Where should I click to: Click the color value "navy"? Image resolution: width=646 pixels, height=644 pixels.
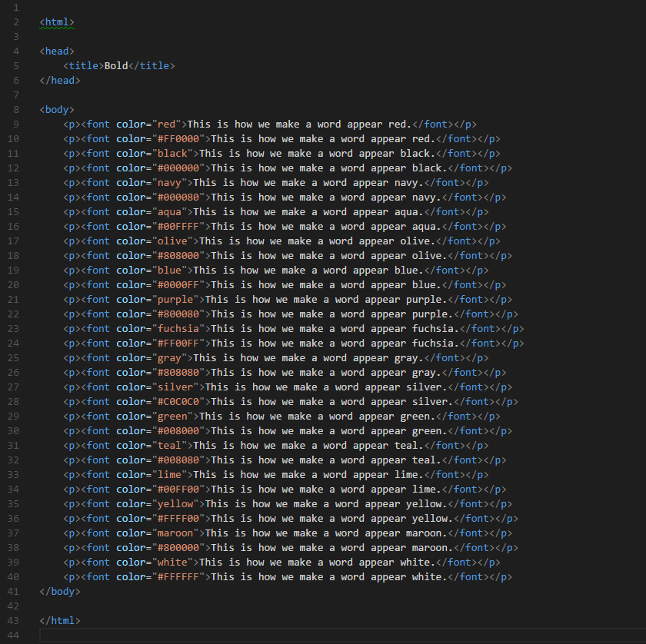[169, 183]
